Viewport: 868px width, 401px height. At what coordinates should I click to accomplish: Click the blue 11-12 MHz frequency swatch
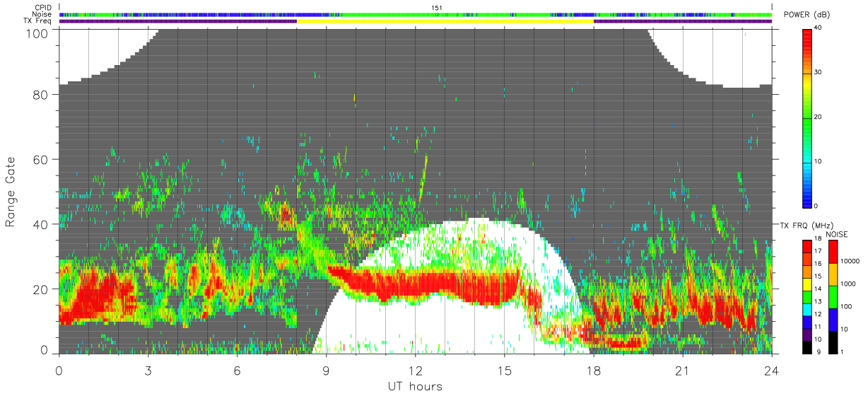pyautogui.click(x=807, y=321)
